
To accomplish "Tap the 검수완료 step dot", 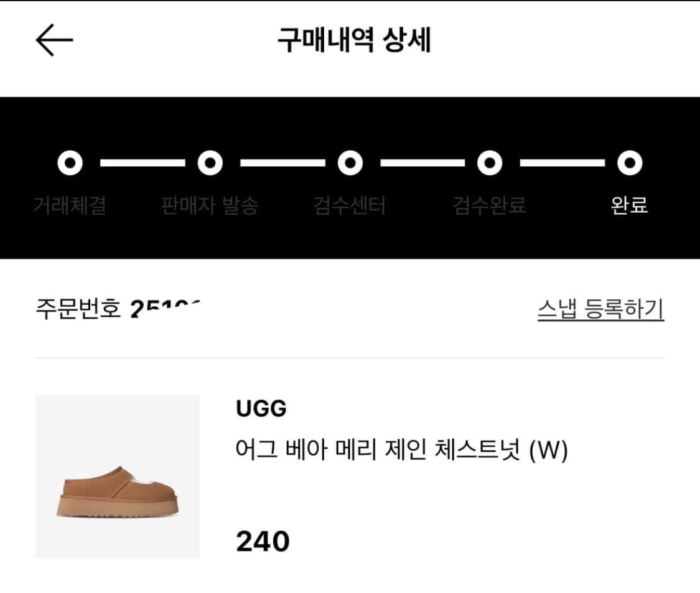I will pos(489,163).
